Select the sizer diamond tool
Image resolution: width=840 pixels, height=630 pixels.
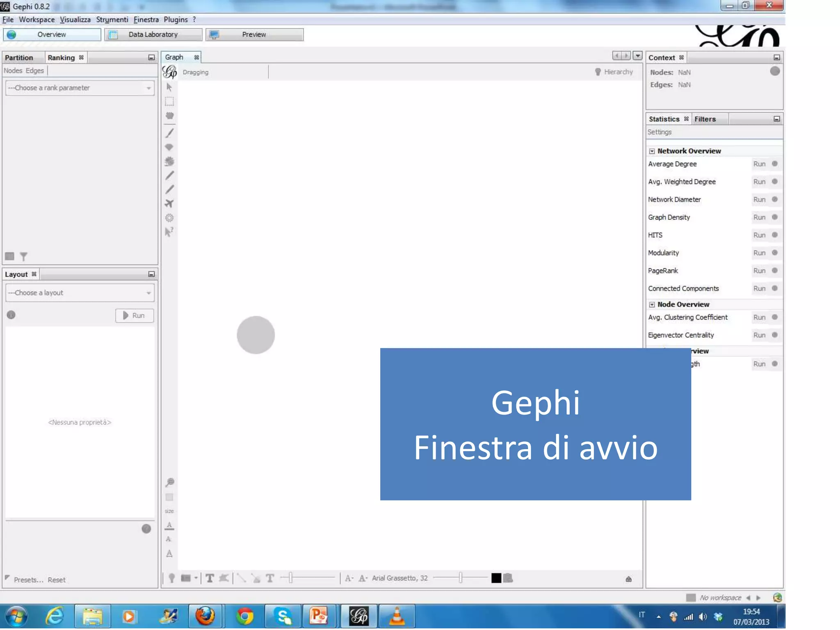tap(169, 147)
